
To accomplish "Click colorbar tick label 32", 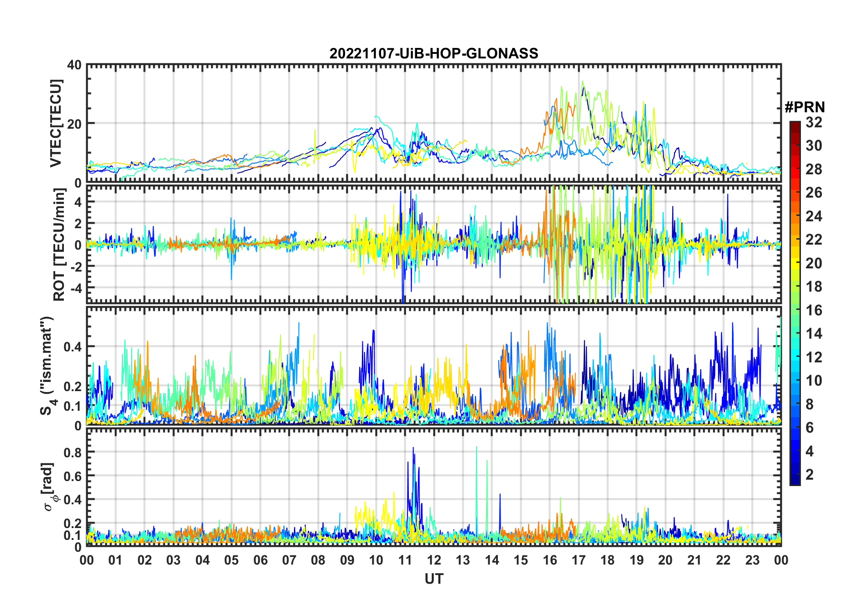I will pyautogui.click(x=814, y=122).
